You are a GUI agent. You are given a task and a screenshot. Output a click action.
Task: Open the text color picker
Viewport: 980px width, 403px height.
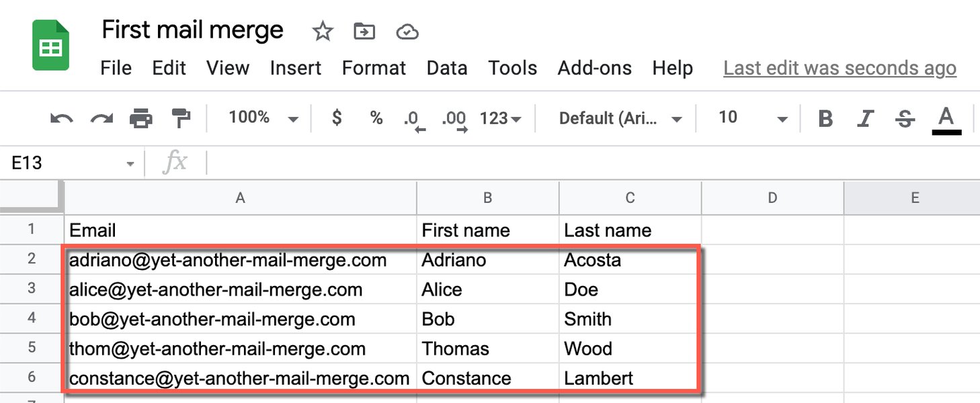point(946,120)
